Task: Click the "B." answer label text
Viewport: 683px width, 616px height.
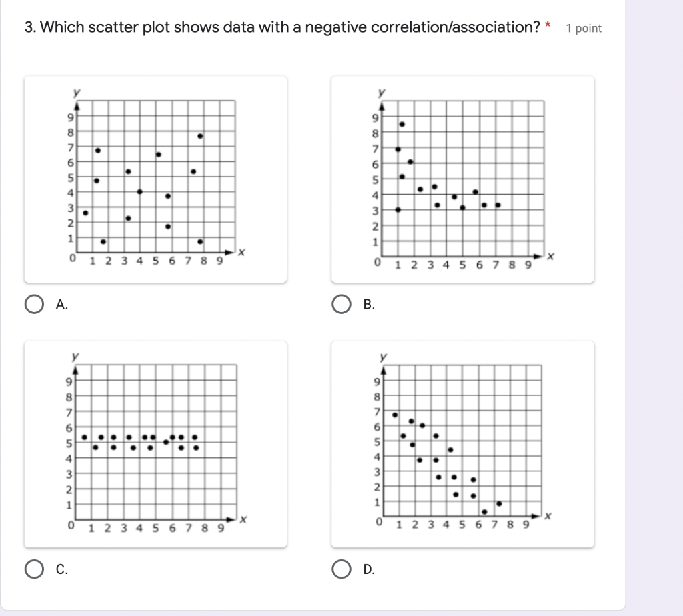Action: (x=370, y=305)
